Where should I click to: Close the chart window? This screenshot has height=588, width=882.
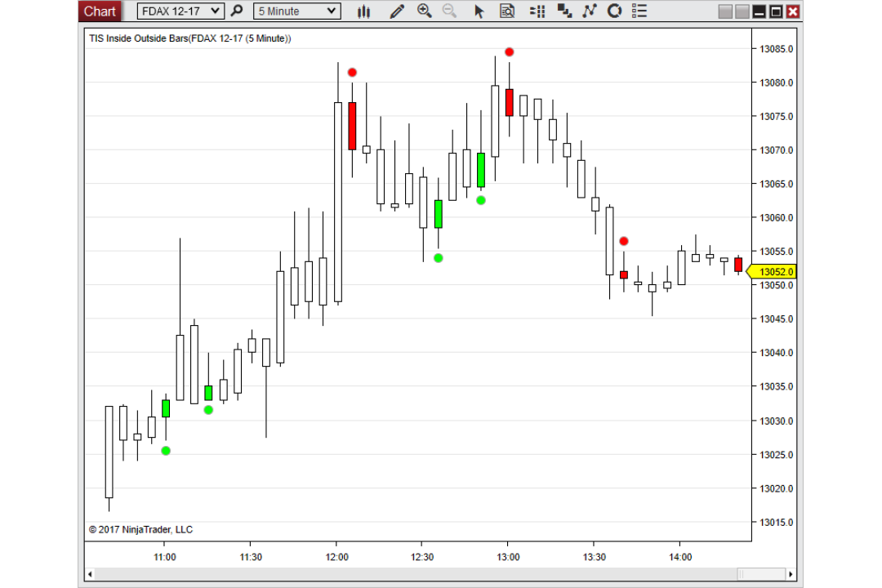click(x=792, y=11)
